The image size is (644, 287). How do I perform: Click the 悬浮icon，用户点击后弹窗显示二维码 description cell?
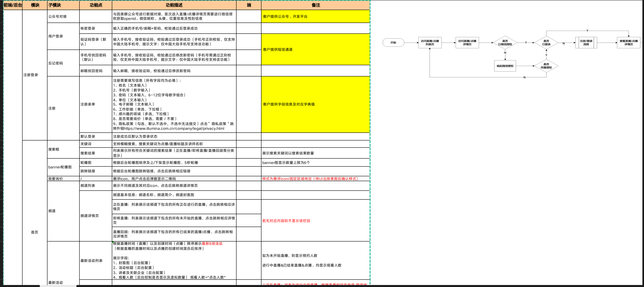click(174, 179)
